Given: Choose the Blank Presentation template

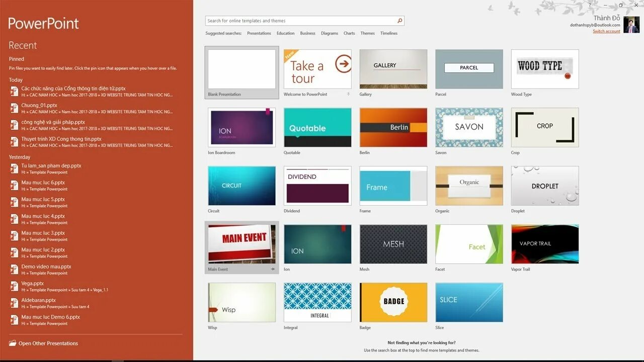Looking at the screenshot, I should click(242, 72).
